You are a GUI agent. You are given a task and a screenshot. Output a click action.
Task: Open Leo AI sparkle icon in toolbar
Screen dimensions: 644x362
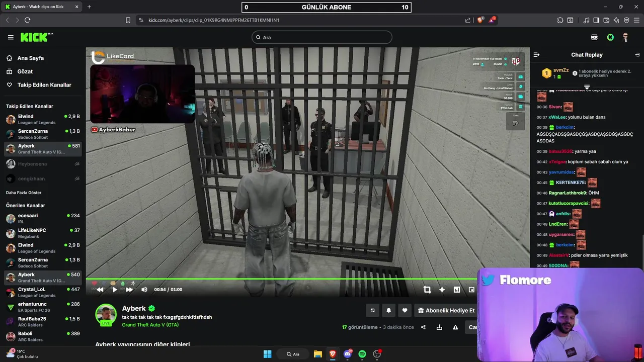pos(616,20)
